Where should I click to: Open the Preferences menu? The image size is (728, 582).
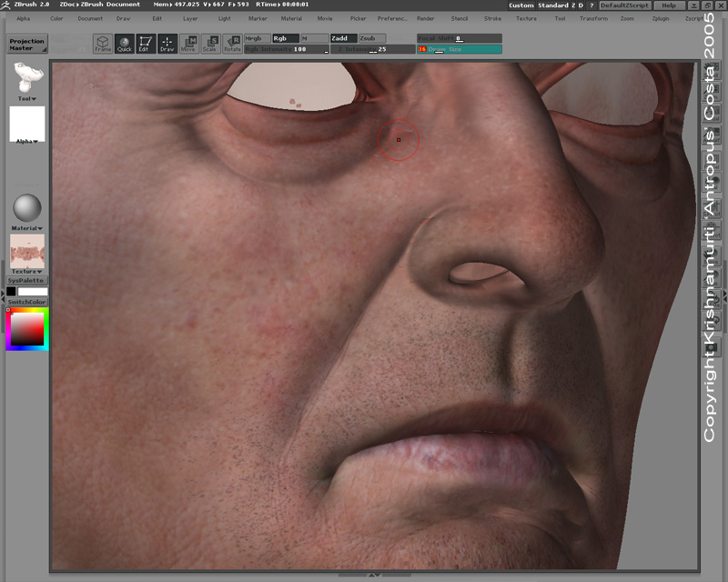tap(392, 18)
